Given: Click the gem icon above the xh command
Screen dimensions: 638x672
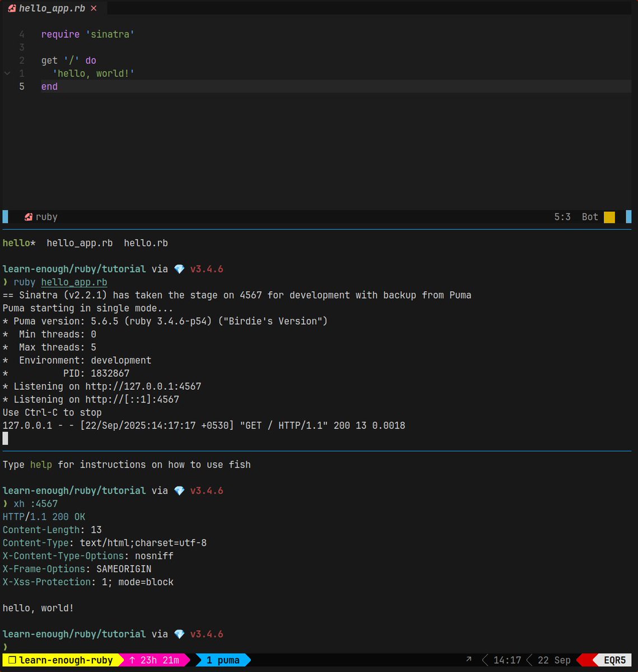Looking at the screenshot, I should [x=179, y=491].
